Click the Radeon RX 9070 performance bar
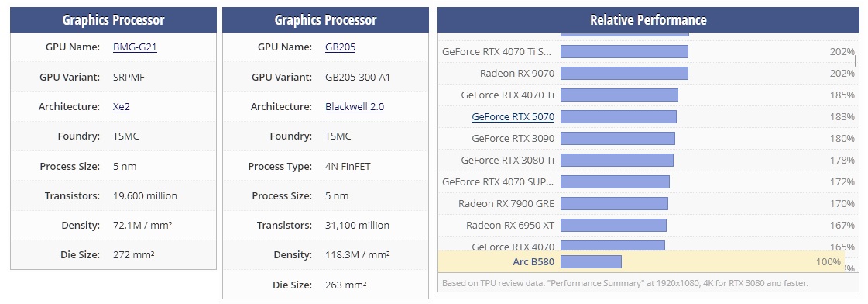868x304 pixels. 624,73
